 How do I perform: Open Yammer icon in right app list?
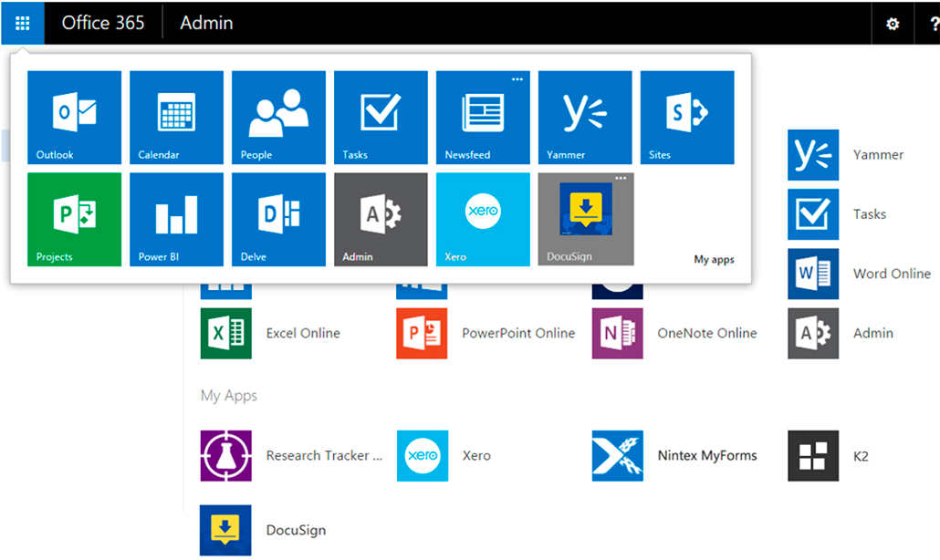coord(813,154)
